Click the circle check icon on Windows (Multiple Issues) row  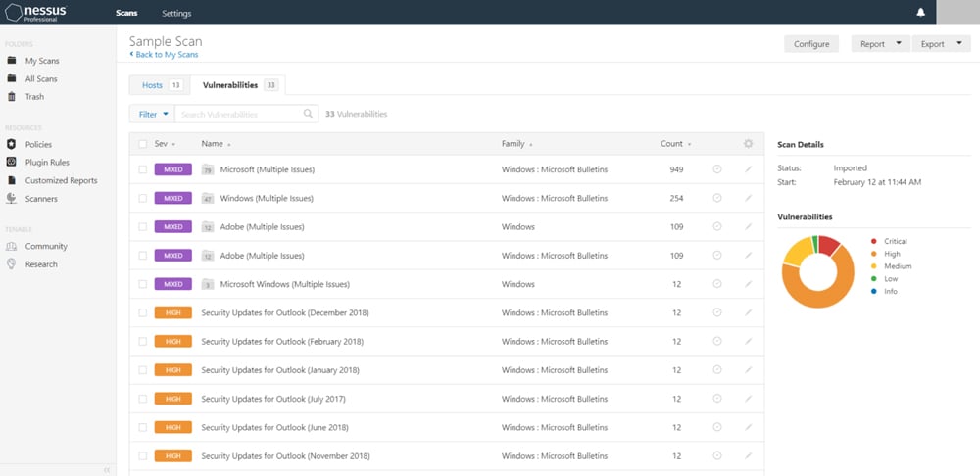tap(717, 198)
